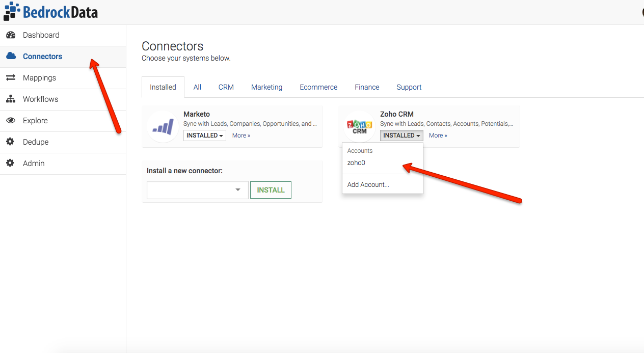Screen dimensions: 644x353
Task: Switch to the Ecommerce tab
Action: point(318,87)
